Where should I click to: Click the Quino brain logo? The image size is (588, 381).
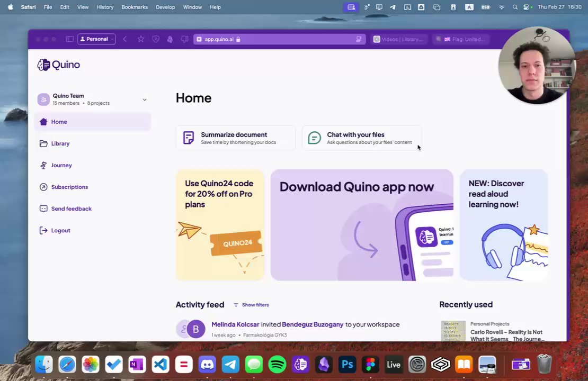(x=43, y=65)
